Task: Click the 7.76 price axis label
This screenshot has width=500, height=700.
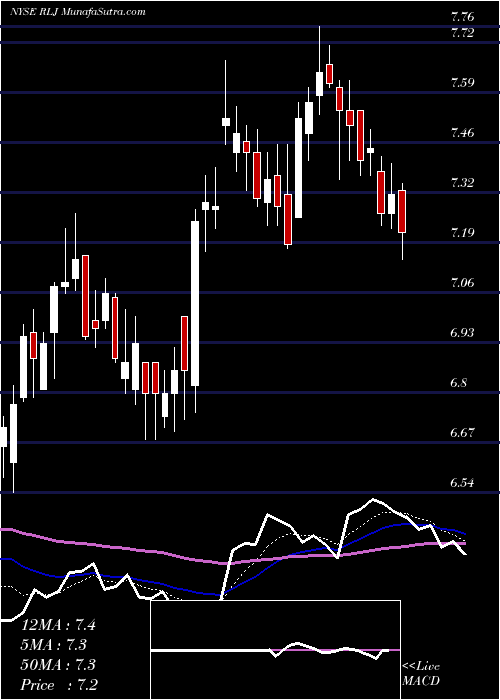Action: 462,17
